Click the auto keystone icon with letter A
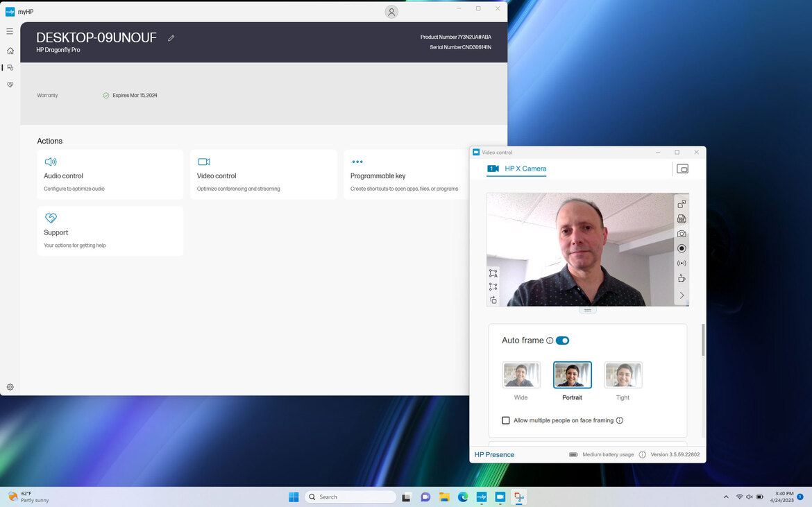The width and height of the screenshot is (812, 507). 493,273
